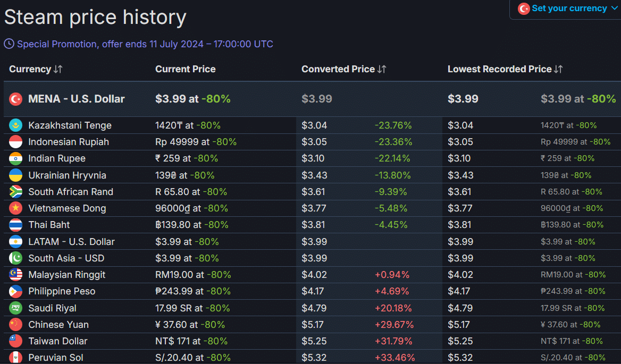
Task: Click the +20.18% converted price difference
Action: (393, 308)
